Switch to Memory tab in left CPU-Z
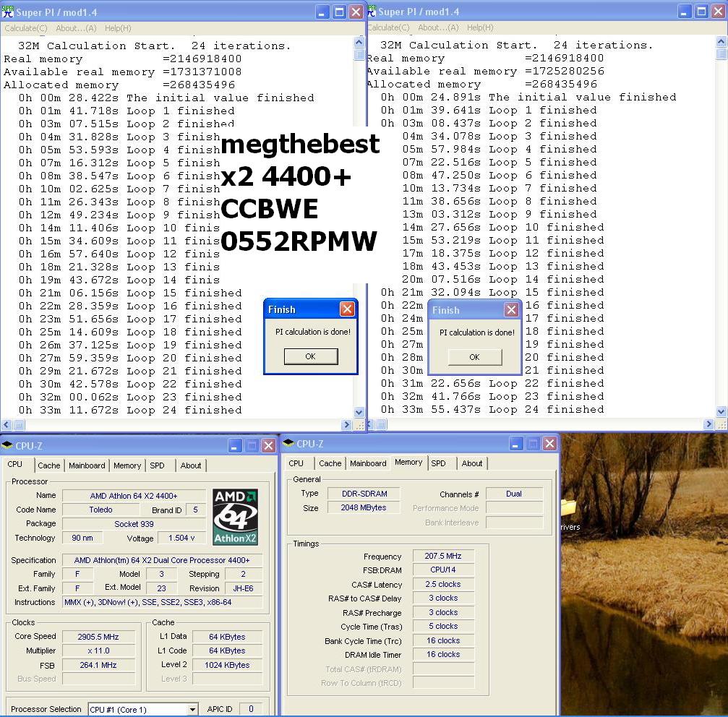The height and width of the screenshot is (717, 728). click(127, 465)
